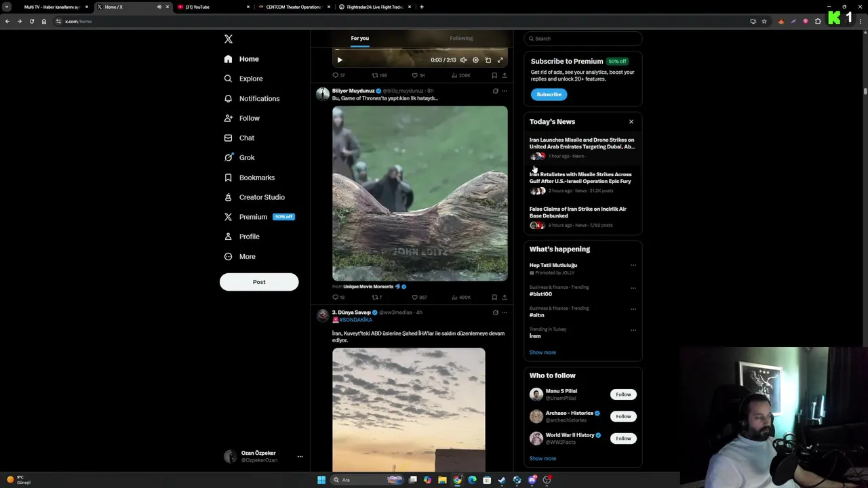Open Bookmarks from the sidebar

coord(249,178)
